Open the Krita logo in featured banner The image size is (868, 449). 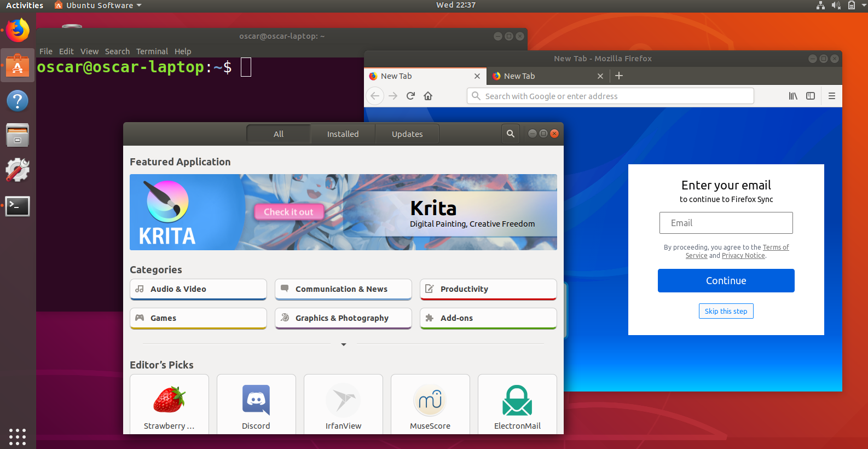167,212
